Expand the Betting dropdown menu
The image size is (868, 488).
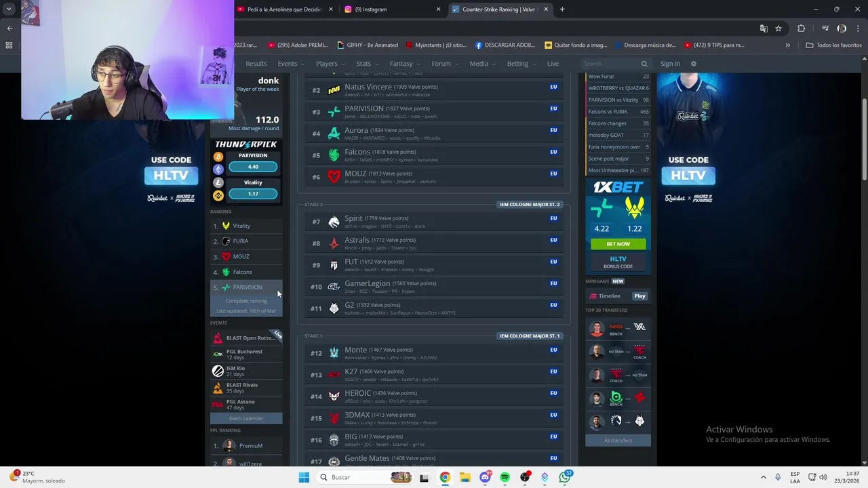521,64
